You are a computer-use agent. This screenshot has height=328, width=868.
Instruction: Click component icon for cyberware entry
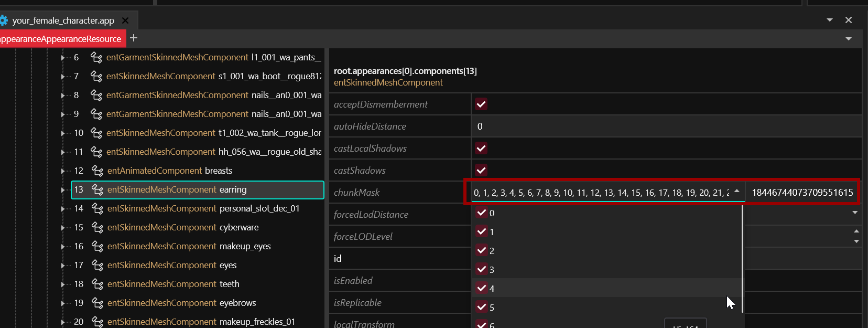coord(97,227)
